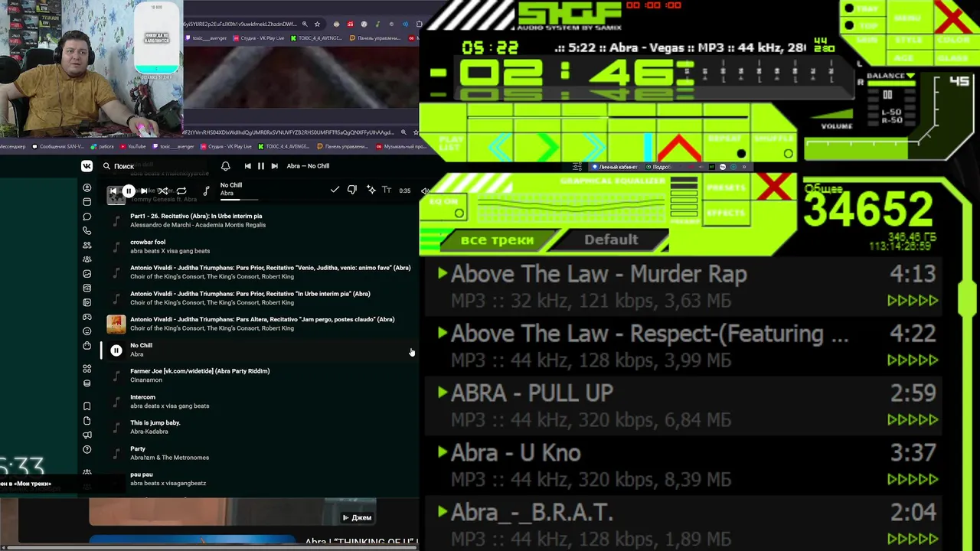Screen dimensions: 980x551
Task: Toggle shuffle in VK music player
Action: (162, 191)
